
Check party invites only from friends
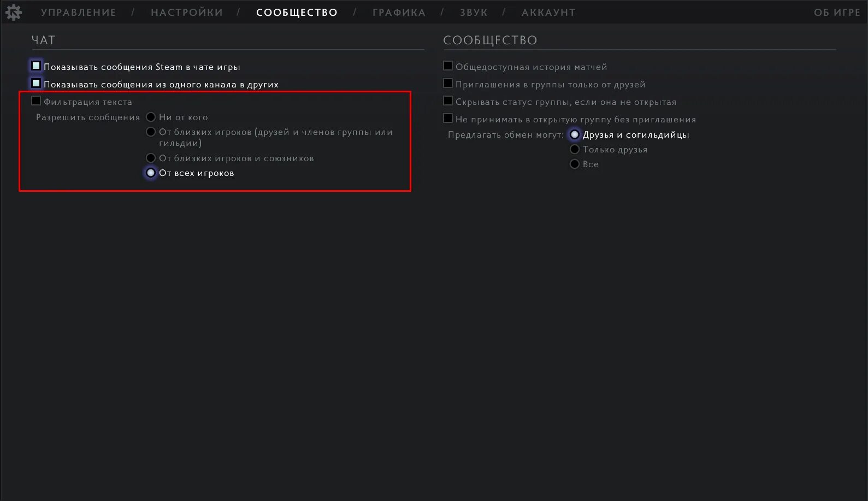pos(448,84)
